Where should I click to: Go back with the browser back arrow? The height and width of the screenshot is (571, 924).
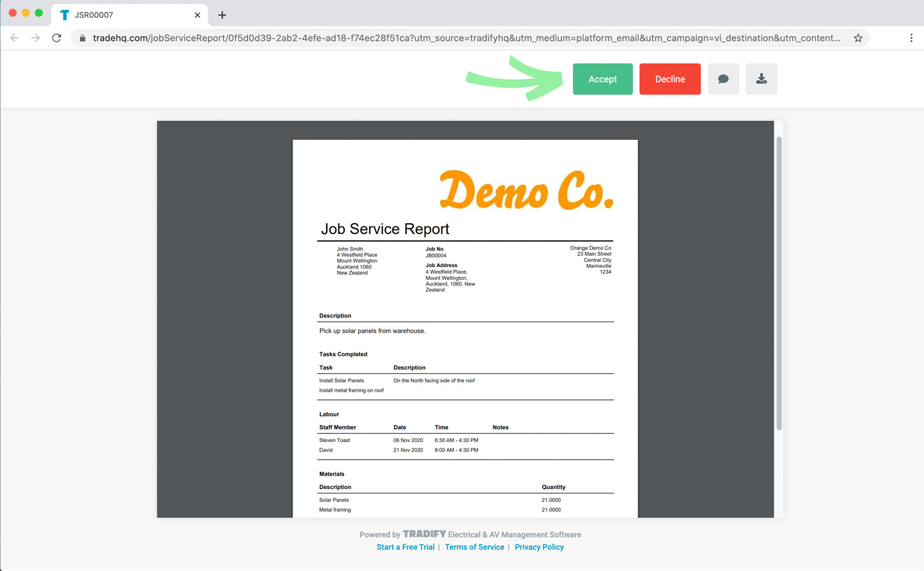tap(15, 38)
